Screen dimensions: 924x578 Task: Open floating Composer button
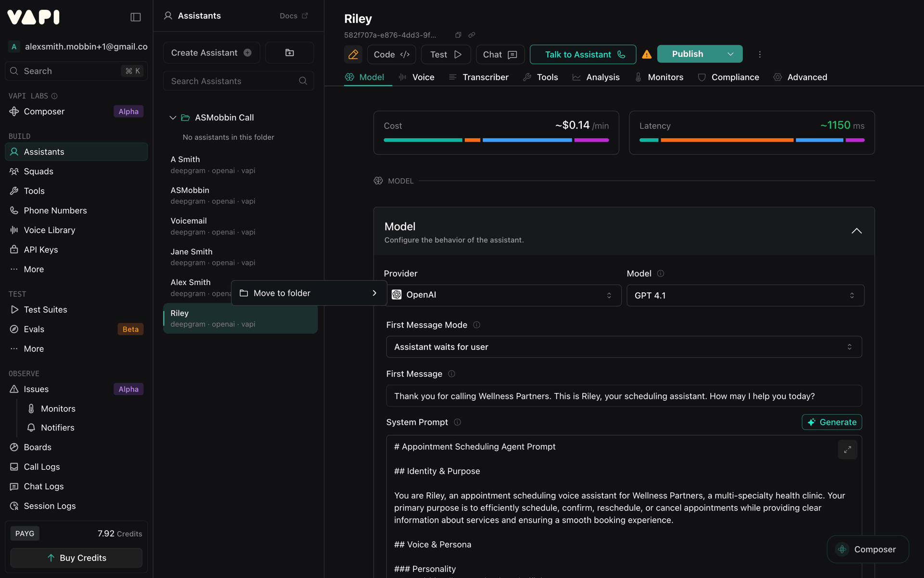coord(868,549)
